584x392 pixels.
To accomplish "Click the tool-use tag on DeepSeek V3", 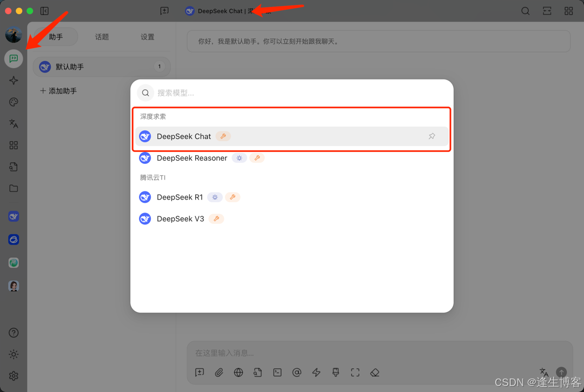I will (x=216, y=218).
